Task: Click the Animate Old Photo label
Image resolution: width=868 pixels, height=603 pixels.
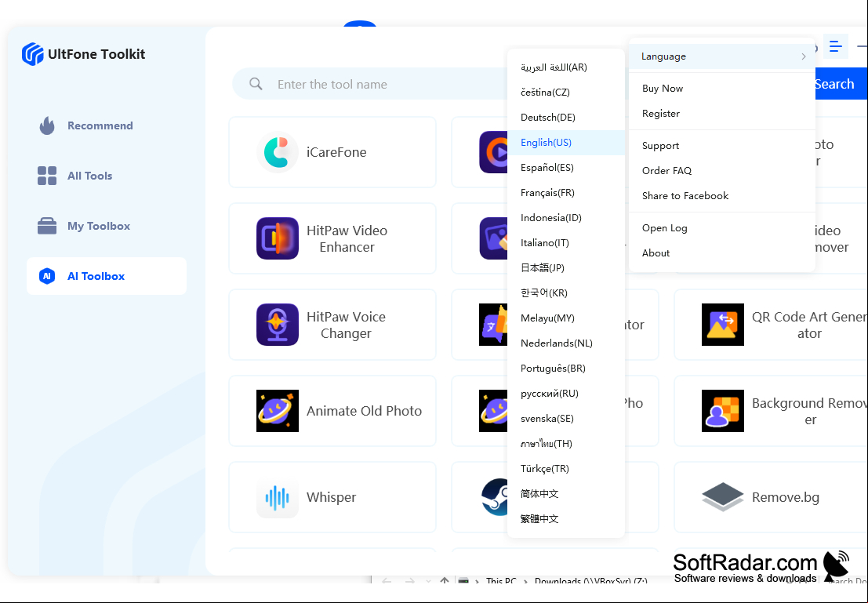Action: pos(365,411)
